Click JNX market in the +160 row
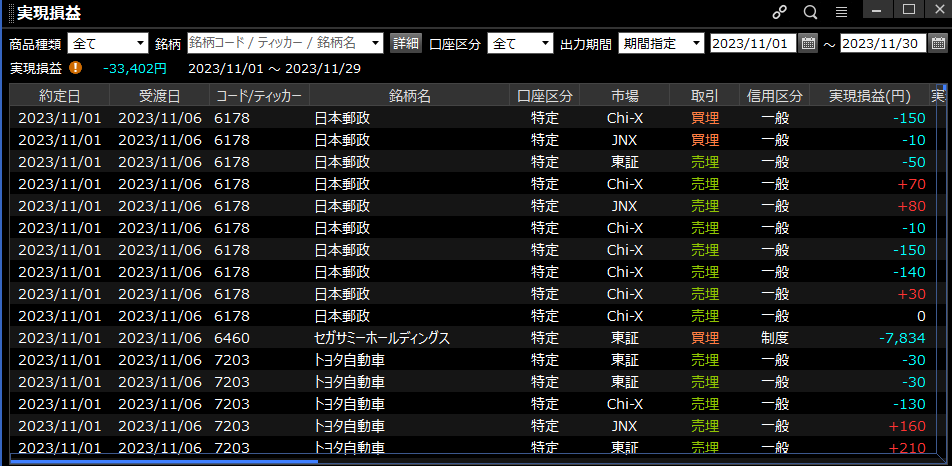The height and width of the screenshot is (466, 952). point(625,426)
